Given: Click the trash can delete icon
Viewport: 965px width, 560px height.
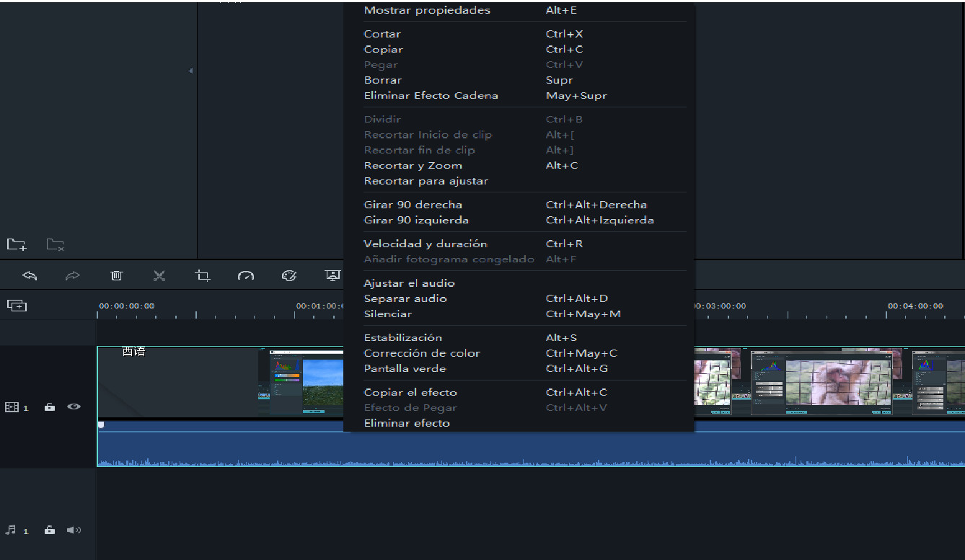Looking at the screenshot, I should point(116,275).
